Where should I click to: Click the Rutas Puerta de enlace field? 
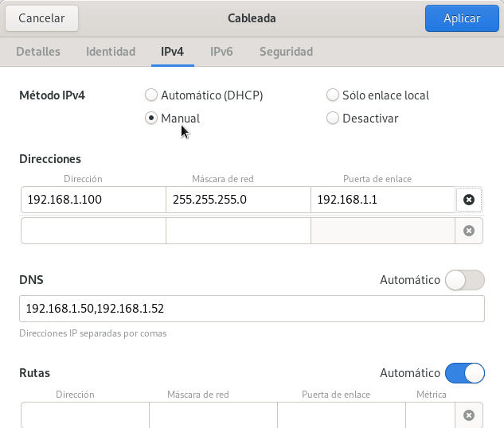tap(342, 415)
